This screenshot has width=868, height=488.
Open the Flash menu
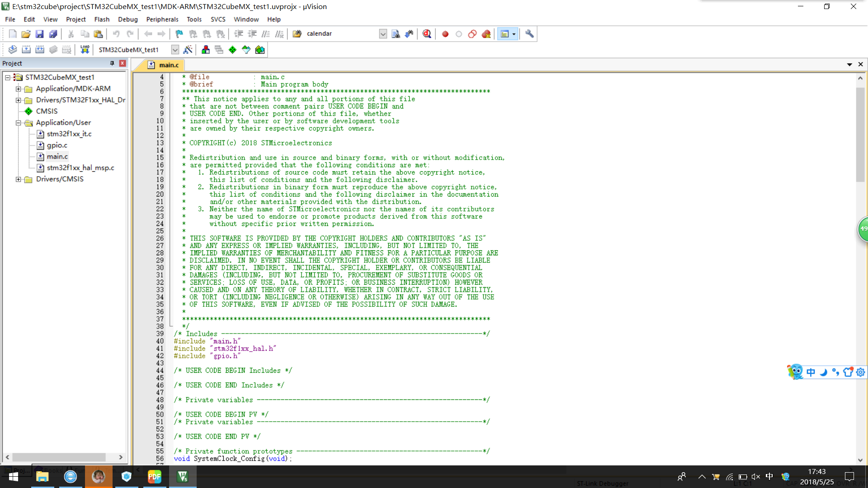click(x=102, y=19)
